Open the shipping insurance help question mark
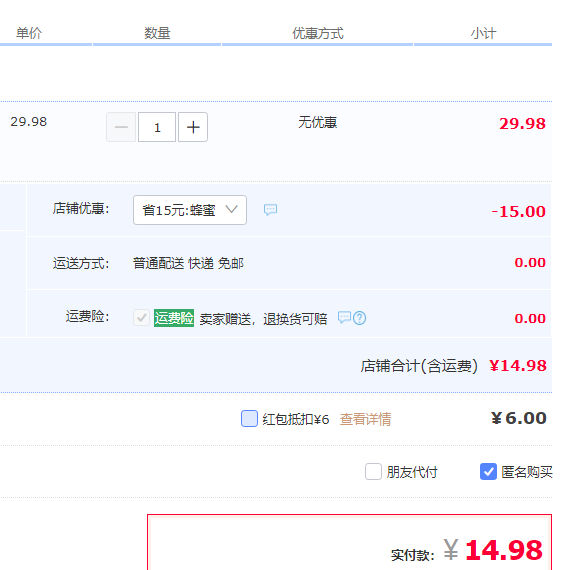This screenshot has width=581, height=570. [359, 318]
